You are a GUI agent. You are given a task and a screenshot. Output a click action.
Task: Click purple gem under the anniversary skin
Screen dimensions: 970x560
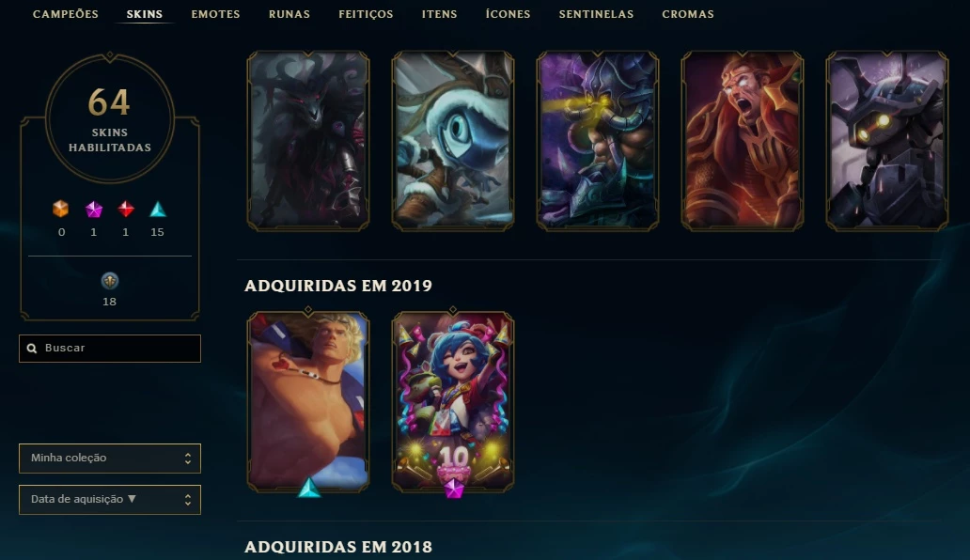click(x=453, y=489)
